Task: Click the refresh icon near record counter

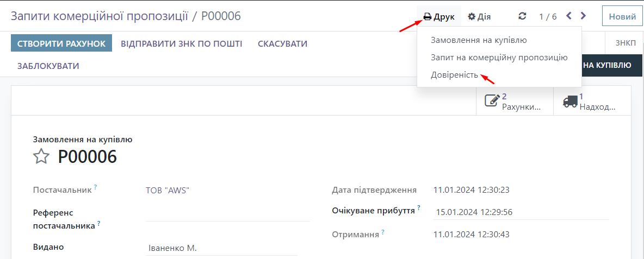Action: coord(522,16)
